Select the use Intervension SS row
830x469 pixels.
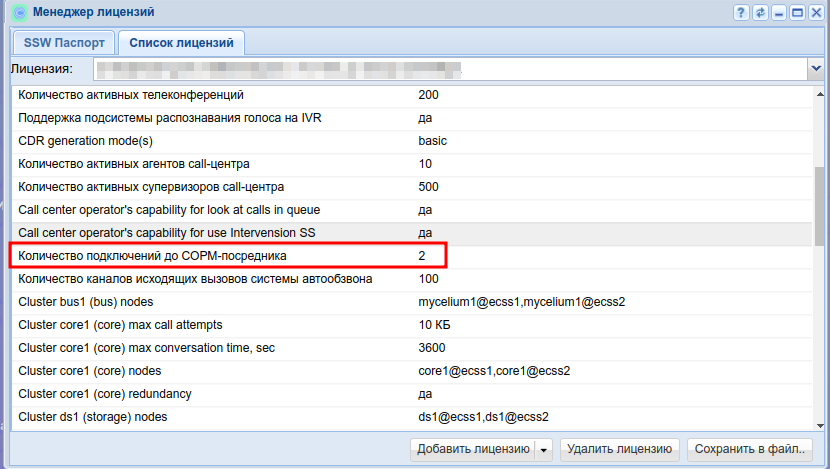point(412,233)
